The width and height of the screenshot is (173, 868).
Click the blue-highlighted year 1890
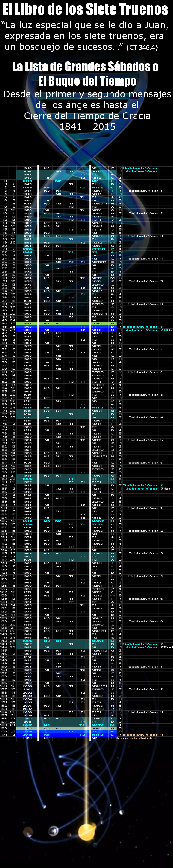pos(27,330)
